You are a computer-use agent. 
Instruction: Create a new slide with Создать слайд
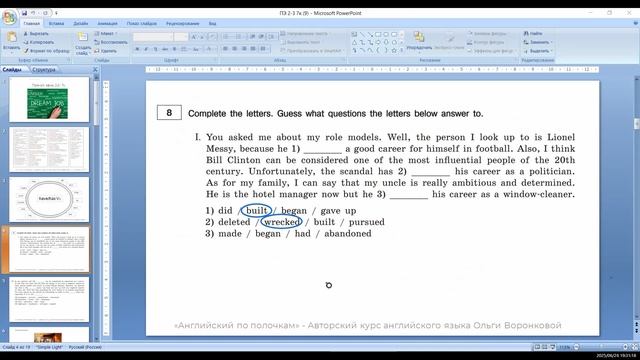click(83, 43)
